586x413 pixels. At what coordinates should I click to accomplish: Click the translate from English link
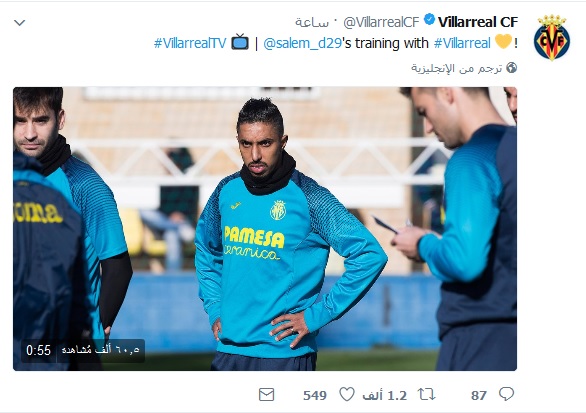(457, 68)
